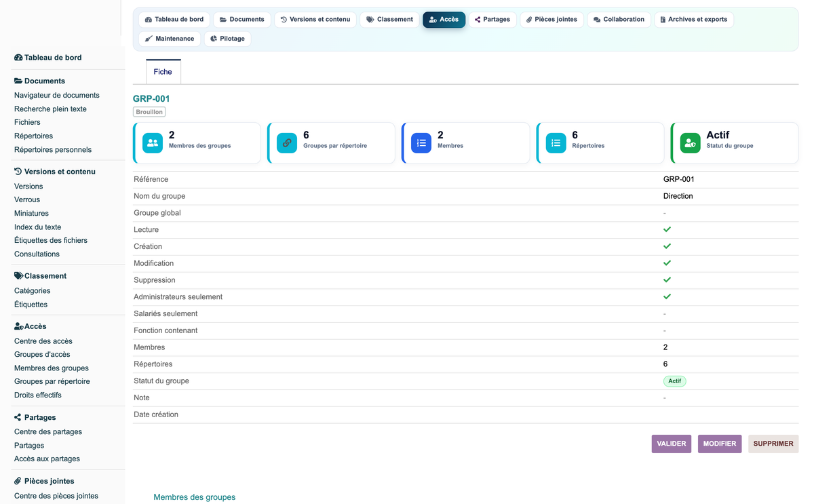Click the VALIDER button

[672, 444]
